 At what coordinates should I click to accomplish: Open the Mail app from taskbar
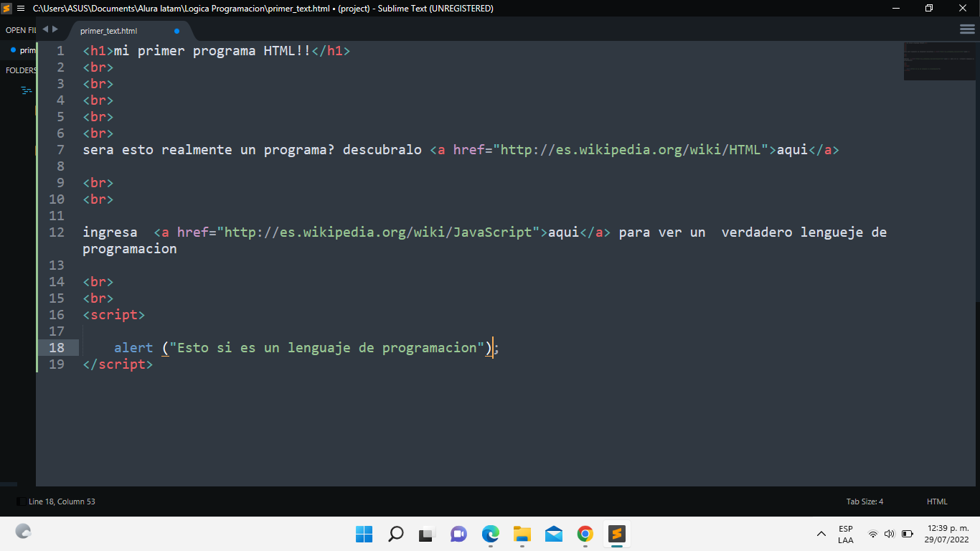(553, 534)
